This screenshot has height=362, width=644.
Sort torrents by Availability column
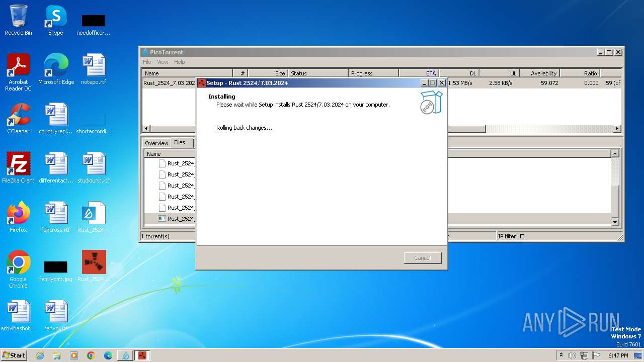[x=539, y=73]
